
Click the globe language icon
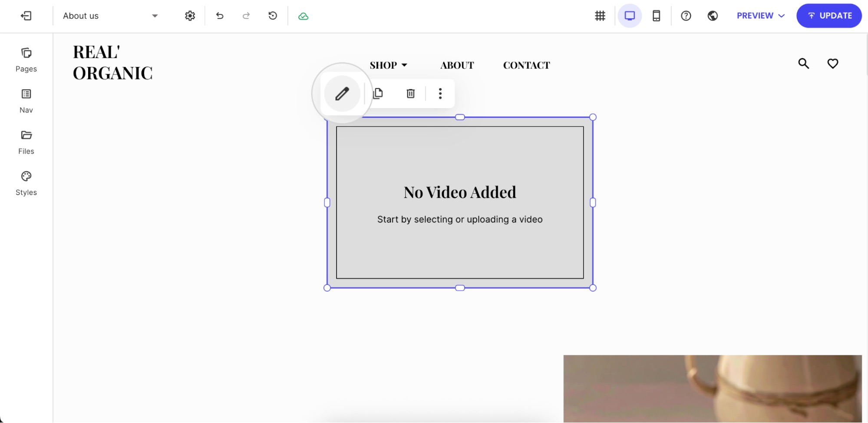[x=713, y=16]
